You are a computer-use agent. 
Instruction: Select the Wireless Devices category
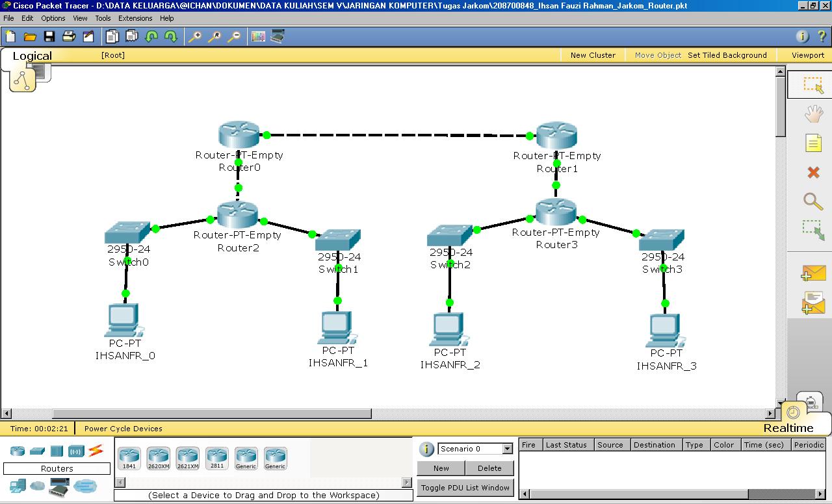click(76, 451)
